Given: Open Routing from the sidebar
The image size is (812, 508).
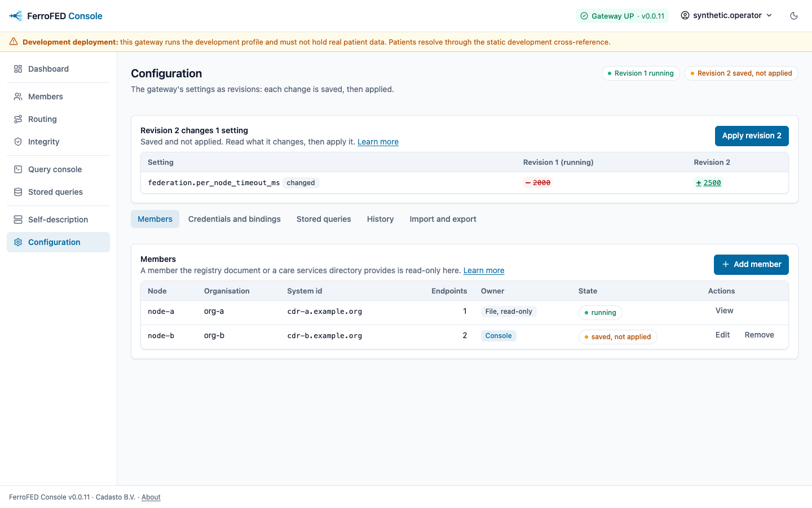Looking at the screenshot, I should pyautogui.click(x=59, y=119).
